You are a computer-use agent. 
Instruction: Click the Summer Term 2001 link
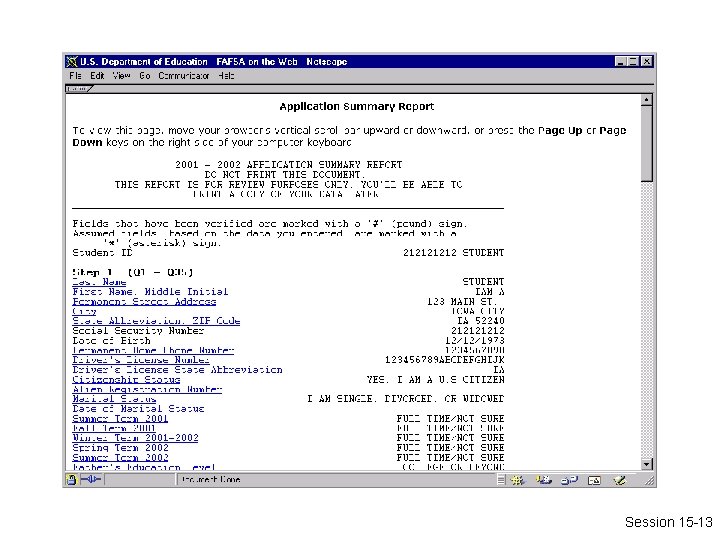tap(120, 419)
